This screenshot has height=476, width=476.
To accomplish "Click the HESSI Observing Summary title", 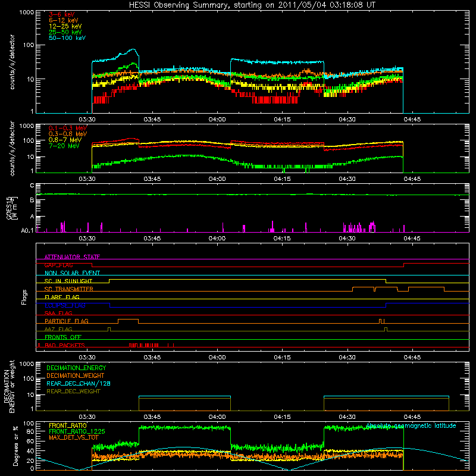I will point(252,5).
